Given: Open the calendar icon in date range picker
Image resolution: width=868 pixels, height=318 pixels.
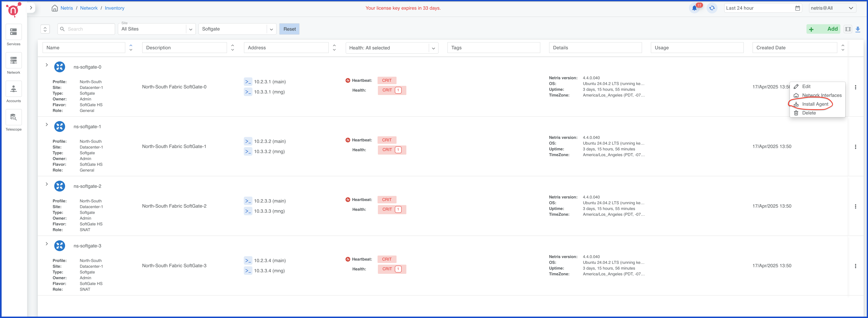Looking at the screenshot, I should coord(797,8).
